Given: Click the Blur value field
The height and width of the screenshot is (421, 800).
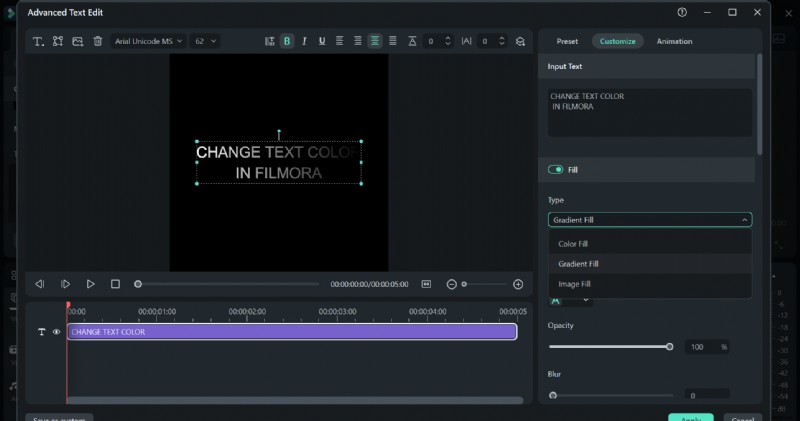Looking at the screenshot, I should pyautogui.click(x=706, y=395).
